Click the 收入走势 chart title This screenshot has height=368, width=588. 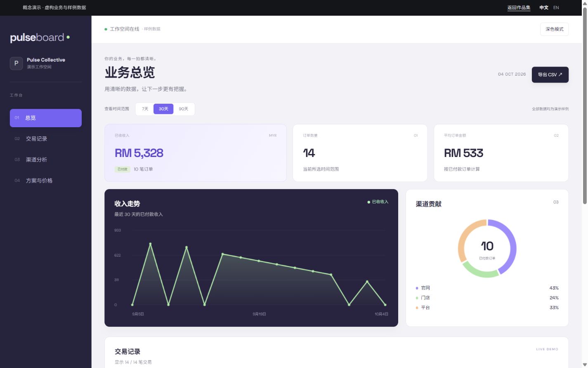pos(127,204)
